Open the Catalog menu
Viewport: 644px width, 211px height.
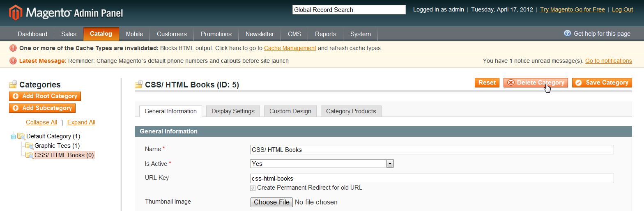pyautogui.click(x=101, y=34)
